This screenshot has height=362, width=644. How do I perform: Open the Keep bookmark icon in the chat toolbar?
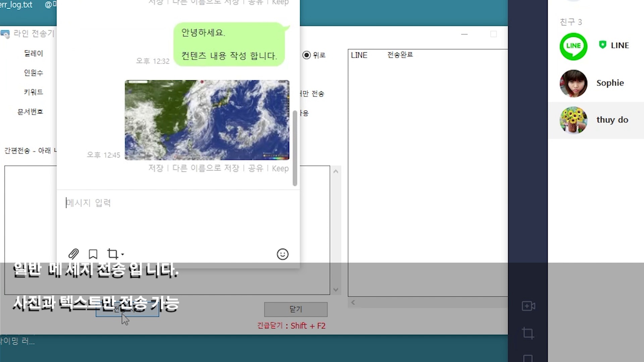pyautogui.click(x=93, y=254)
